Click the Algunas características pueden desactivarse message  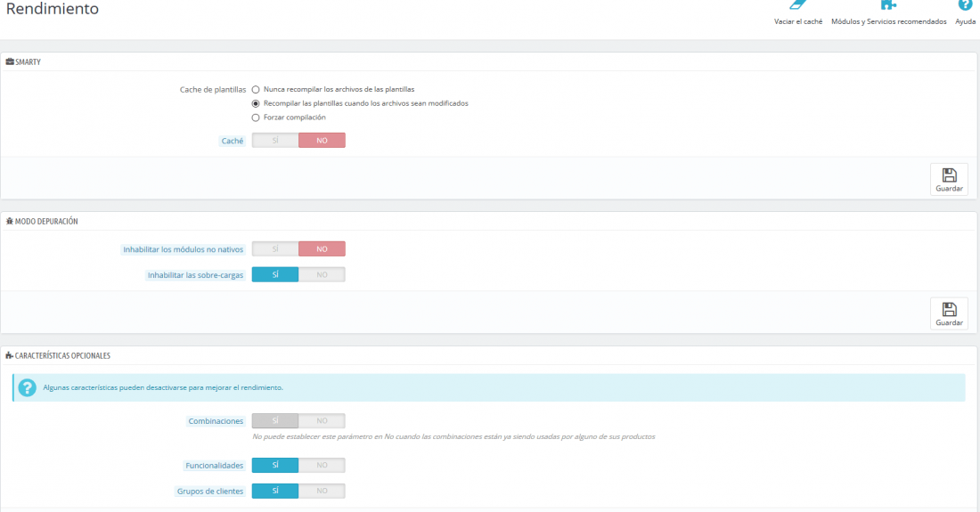pyautogui.click(x=163, y=387)
